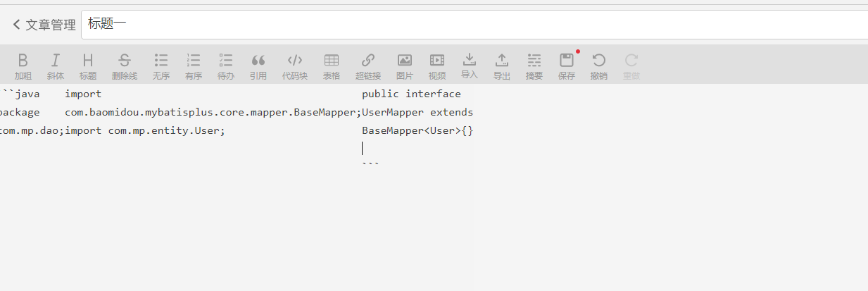
Task: Insert a heading (标题)
Action: pyautogui.click(x=88, y=67)
